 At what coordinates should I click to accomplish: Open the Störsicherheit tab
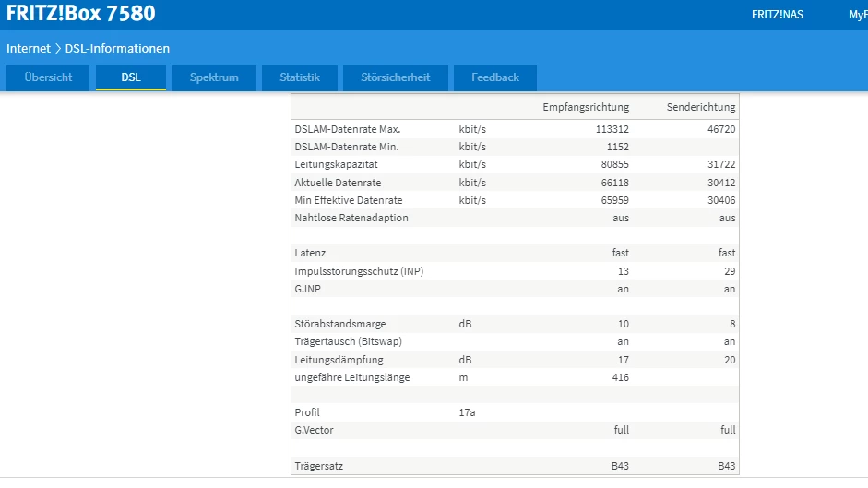(395, 77)
